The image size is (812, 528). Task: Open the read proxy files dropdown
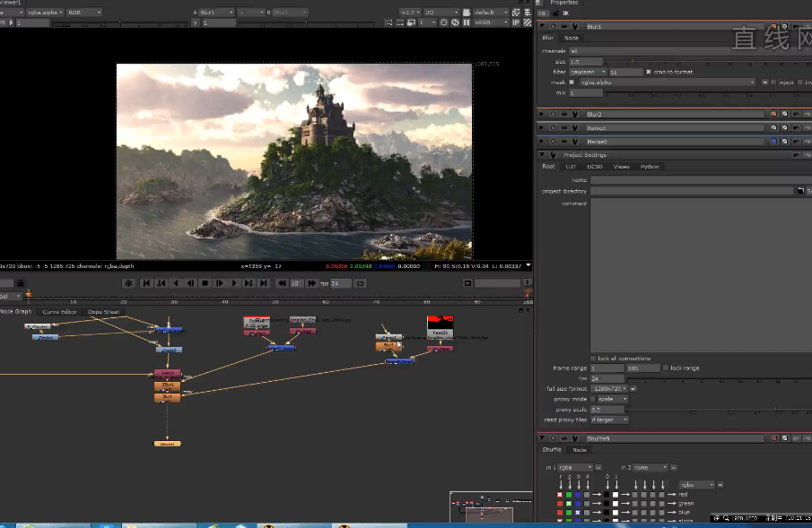[x=609, y=420]
